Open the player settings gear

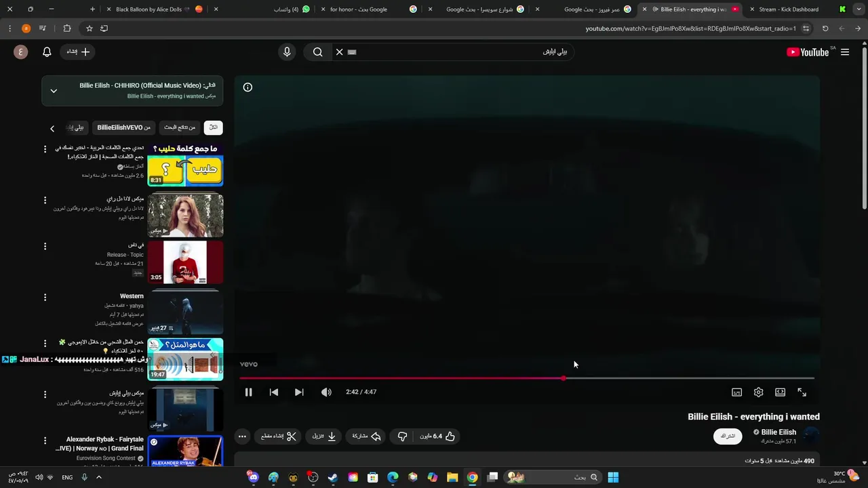point(759,392)
